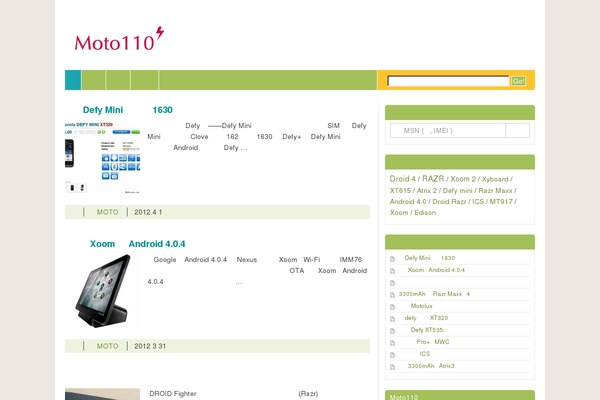Viewport: 600px width, 400px height.
Task: Open recent post Motolux
Action: click(x=421, y=306)
